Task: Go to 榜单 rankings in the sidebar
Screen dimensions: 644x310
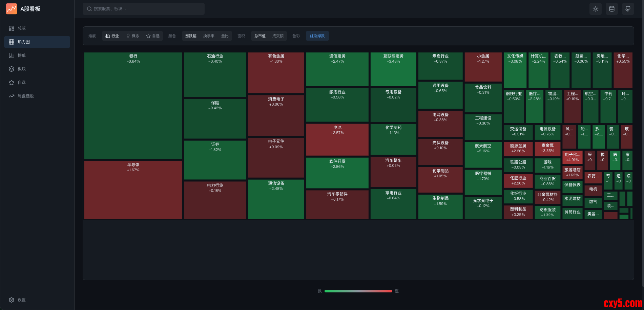Action: click(x=21, y=56)
